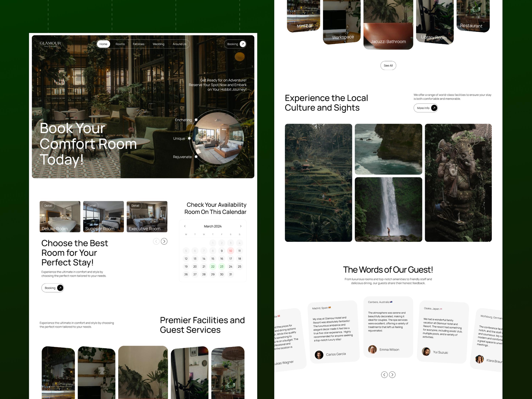This screenshot has width=532, height=399.
Task: Toggle the Enchating hotspot dot on the hero image
Action: point(196,120)
